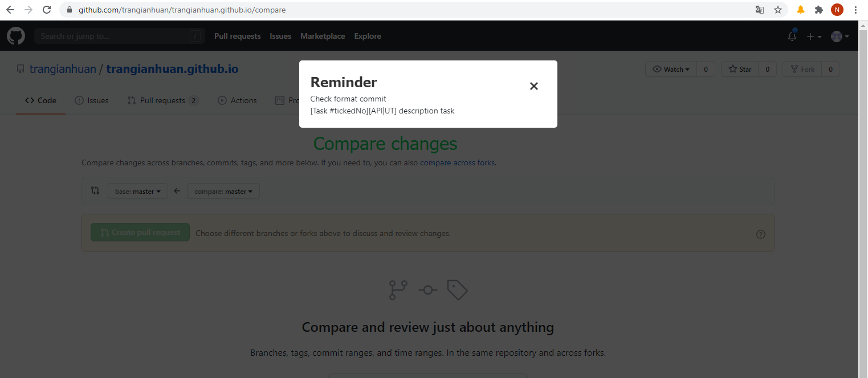Viewport: 868px width, 378px height.
Task: Open the Chrome three-dot menu
Action: pos(856,10)
